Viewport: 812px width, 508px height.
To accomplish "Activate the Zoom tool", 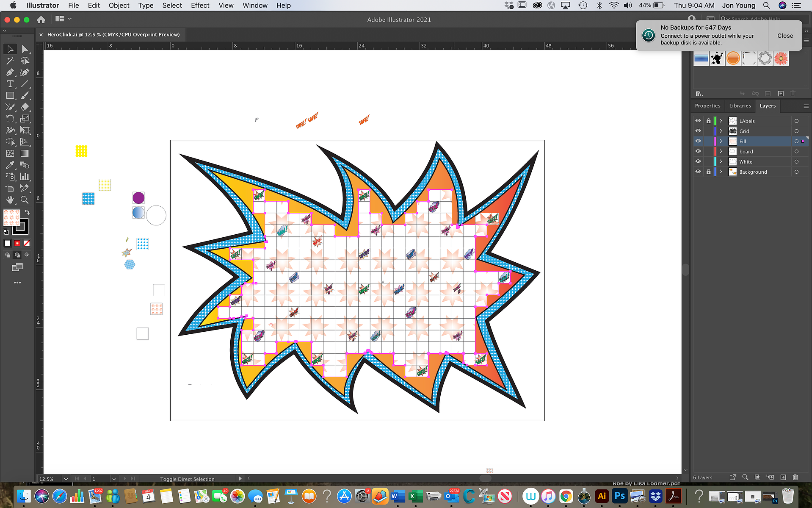I will 25,200.
